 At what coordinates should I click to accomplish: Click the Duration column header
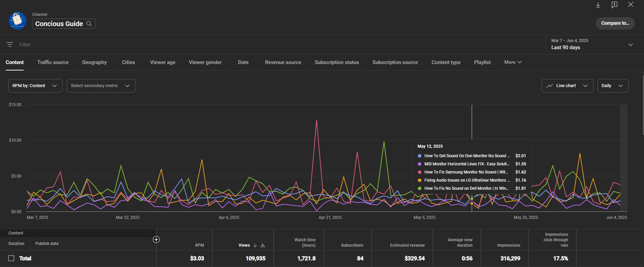point(16,244)
